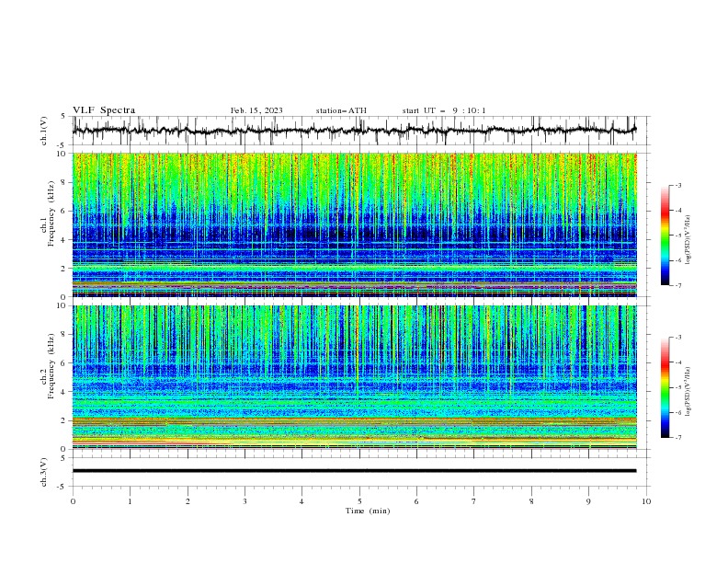Click the date 'Feb. 15, 2023'
Image resolution: width=728 pixels, height=563 pixels.
pyautogui.click(x=256, y=110)
